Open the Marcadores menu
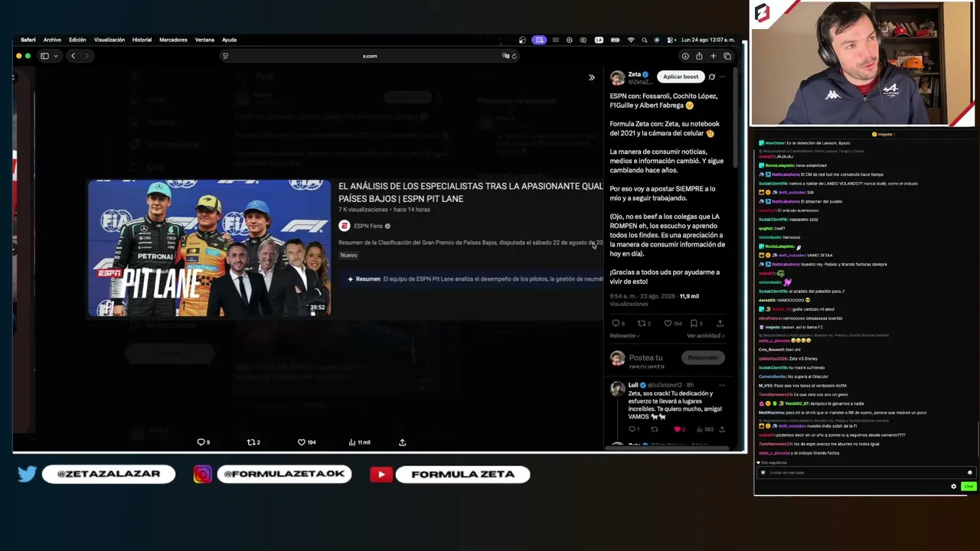This screenshot has width=980, height=551. (x=173, y=40)
